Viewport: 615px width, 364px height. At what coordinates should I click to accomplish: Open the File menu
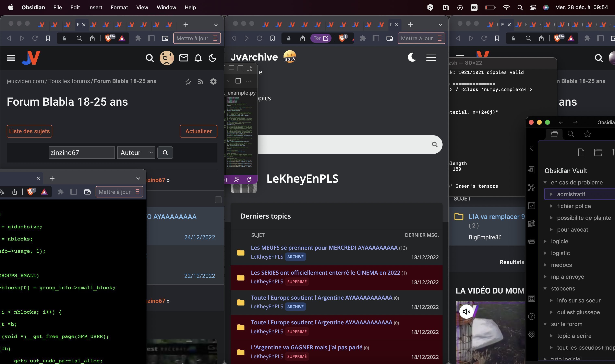tap(57, 7)
